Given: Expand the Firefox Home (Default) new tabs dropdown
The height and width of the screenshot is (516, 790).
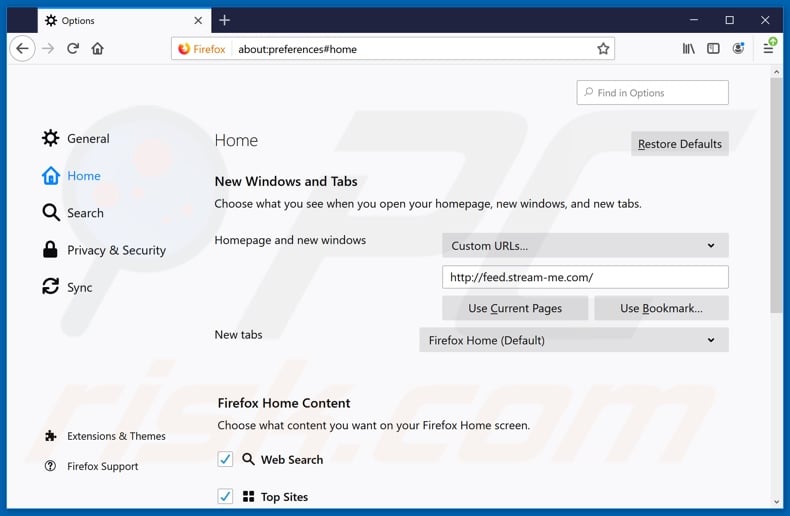Looking at the screenshot, I should 573,340.
